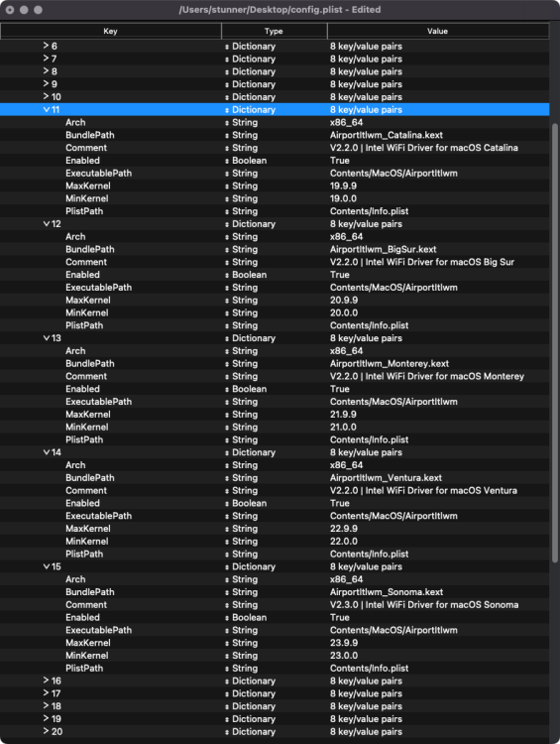Open type selector for MinKernel 22.0.0 row
The width and height of the screenshot is (560, 744).
(x=227, y=542)
